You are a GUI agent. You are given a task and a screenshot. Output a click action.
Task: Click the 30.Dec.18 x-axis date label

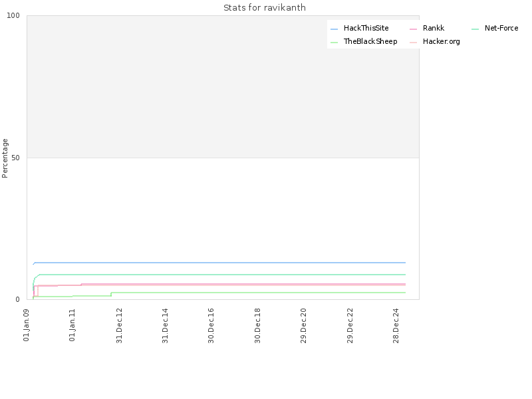click(x=257, y=326)
